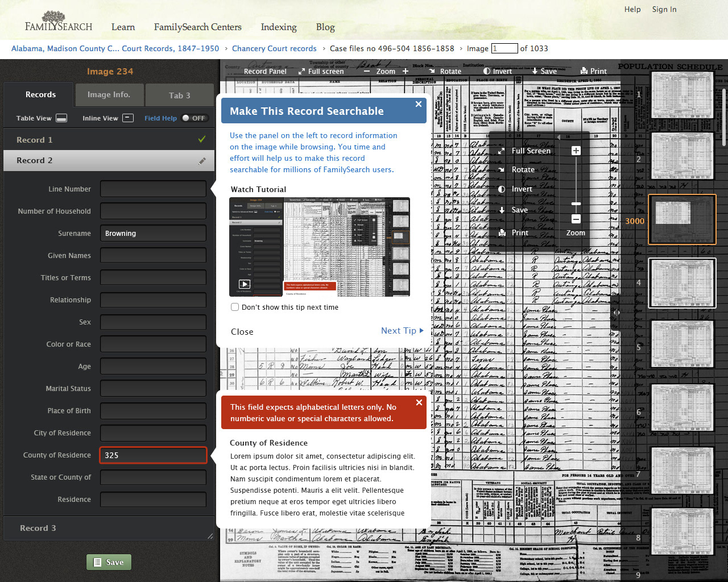Click the top toolbar Rotate icon

point(432,72)
